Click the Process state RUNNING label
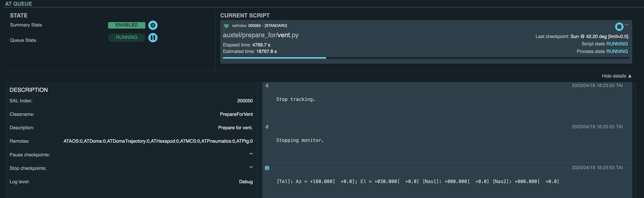Screen dimensions: 644x198 (617, 51)
